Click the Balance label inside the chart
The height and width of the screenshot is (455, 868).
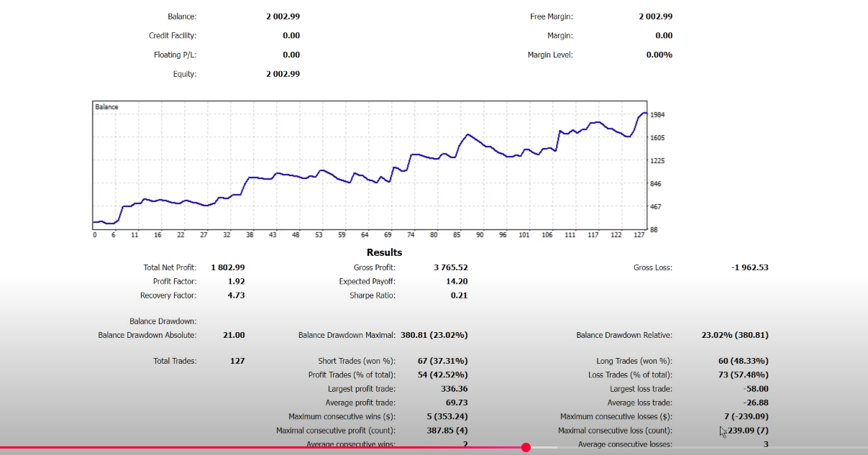(107, 107)
